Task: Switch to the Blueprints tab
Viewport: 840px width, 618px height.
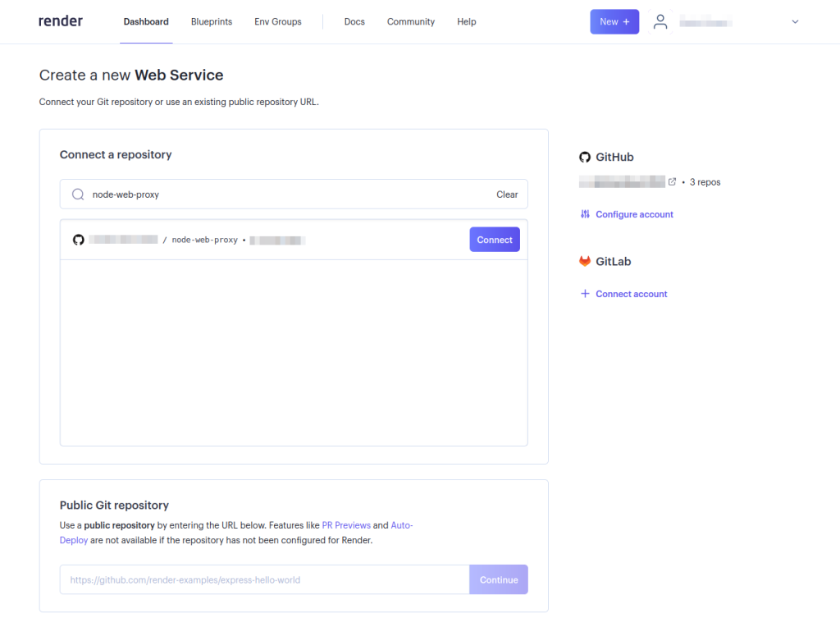Action: click(x=211, y=21)
